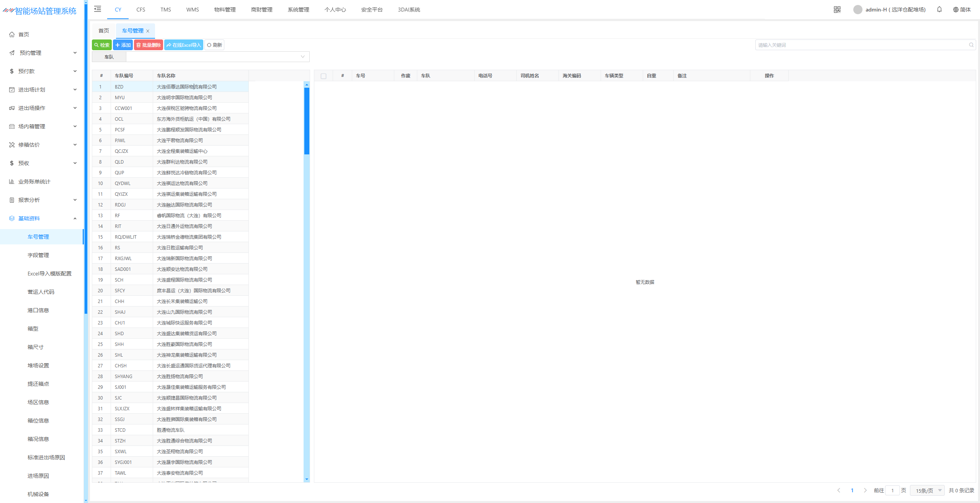The width and height of the screenshot is (980, 503).
Task: Collapse sidebar with the menu fold icon
Action: tap(98, 9)
